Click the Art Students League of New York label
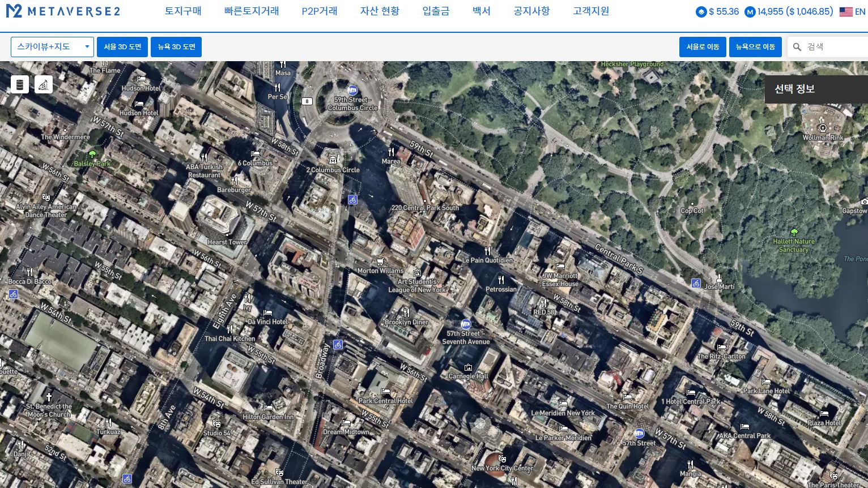Screen dimensions: 868x488 (417, 285)
